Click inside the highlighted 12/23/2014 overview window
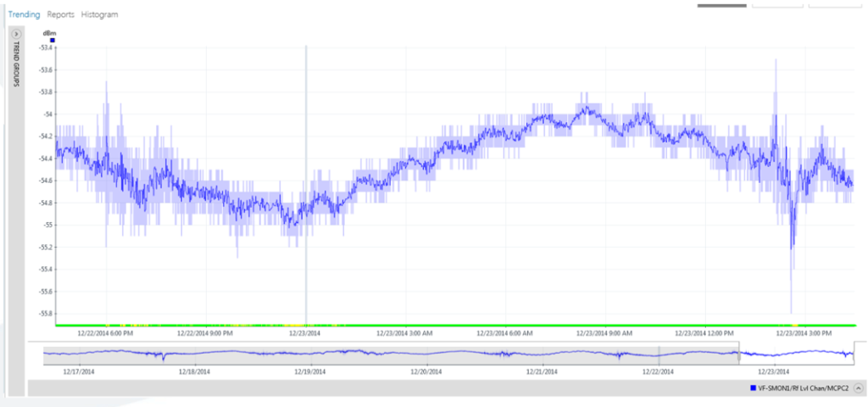Screen dimensions: 868x407 [797, 353]
